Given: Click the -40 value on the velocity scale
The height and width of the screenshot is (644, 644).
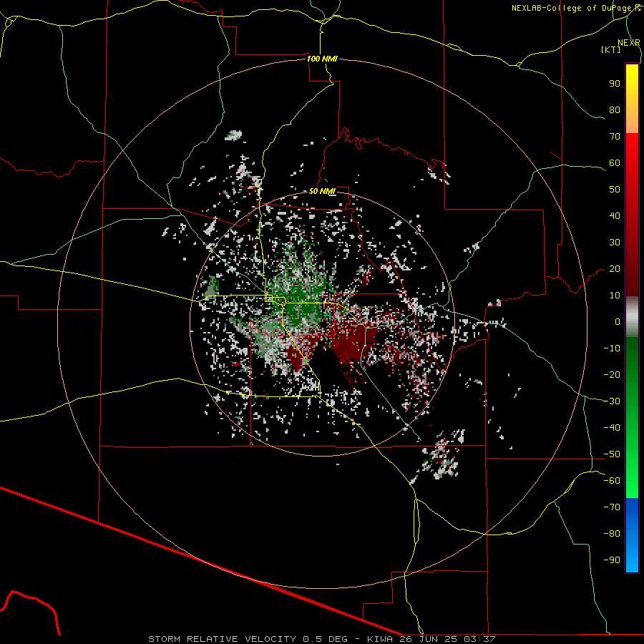Looking at the screenshot, I should (612, 428).
